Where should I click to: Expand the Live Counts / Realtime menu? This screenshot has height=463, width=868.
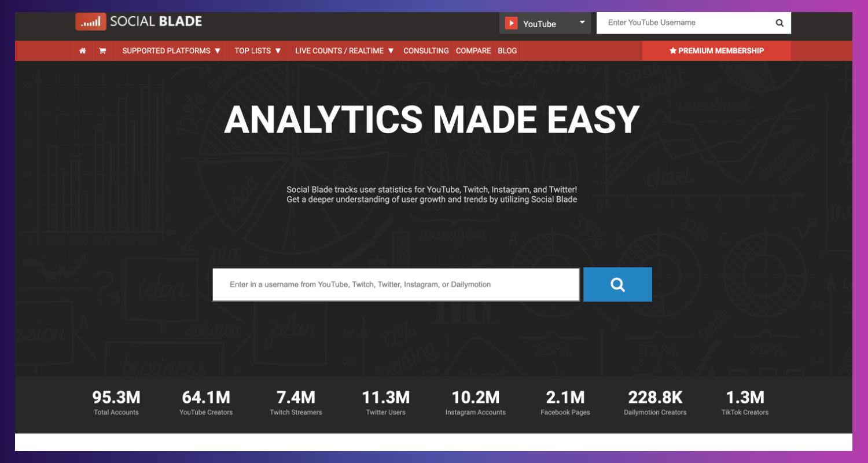pos(345,51)
